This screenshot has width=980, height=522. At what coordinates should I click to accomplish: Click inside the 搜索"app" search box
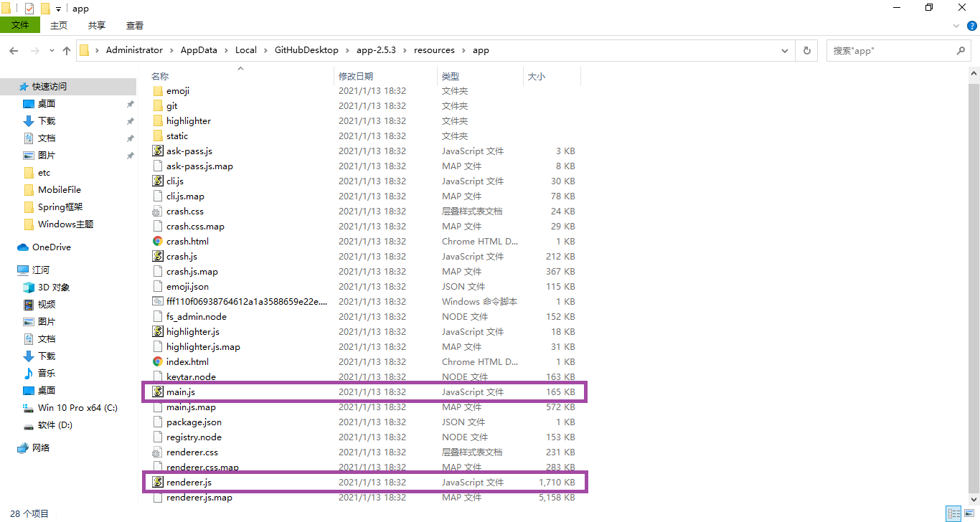882,50
